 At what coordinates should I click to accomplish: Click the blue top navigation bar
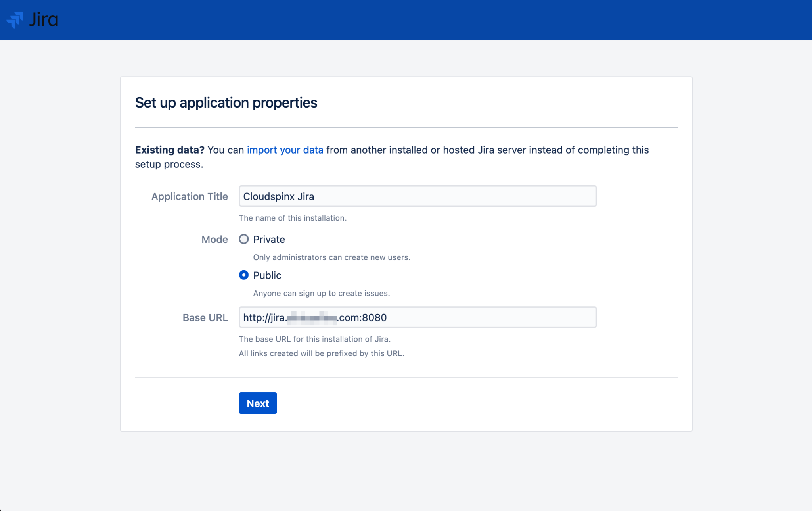click(406, 20)
